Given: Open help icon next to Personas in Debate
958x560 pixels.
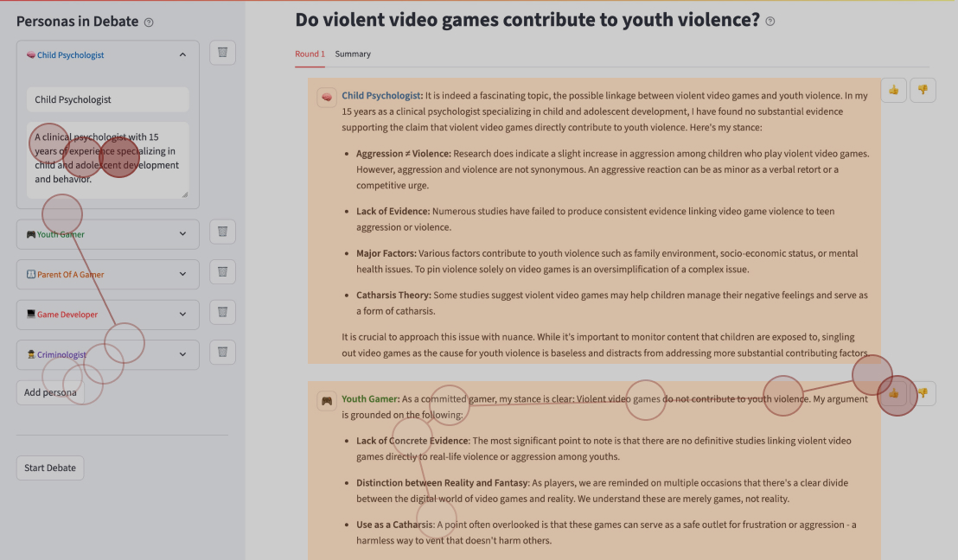Looking at the screenshot, I should point(149,22).
